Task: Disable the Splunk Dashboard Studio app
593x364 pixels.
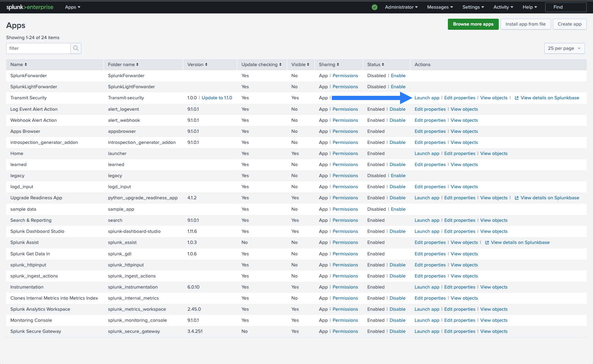Action: click(x=397, y=231)
